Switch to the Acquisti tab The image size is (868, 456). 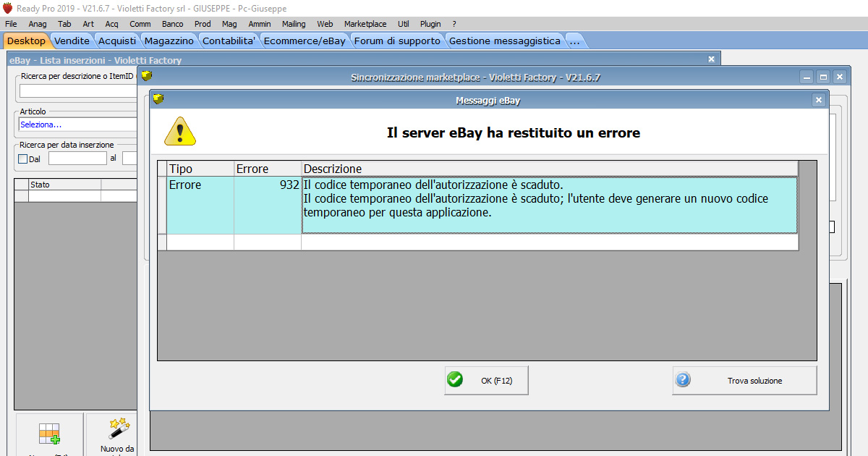[x=117, y=41]
